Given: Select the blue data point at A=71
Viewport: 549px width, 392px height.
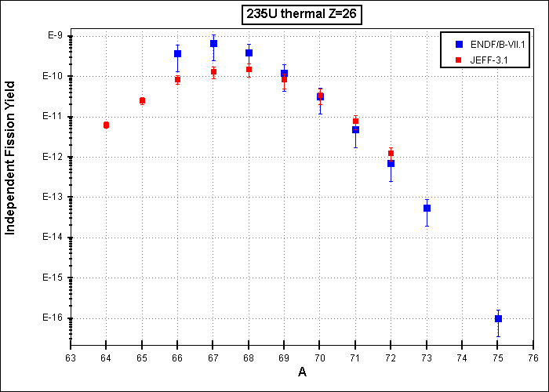Looking at the screenshot, I should [x=355, y=129].
